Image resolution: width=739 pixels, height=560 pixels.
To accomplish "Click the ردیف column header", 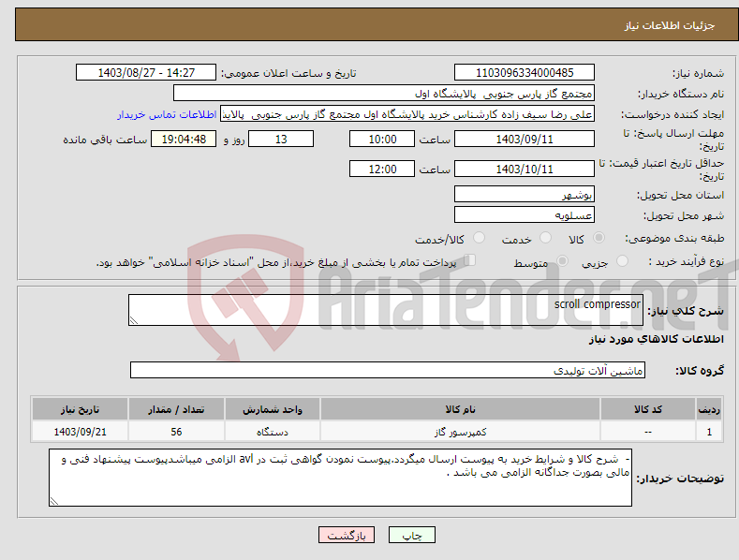I will 709,409.
